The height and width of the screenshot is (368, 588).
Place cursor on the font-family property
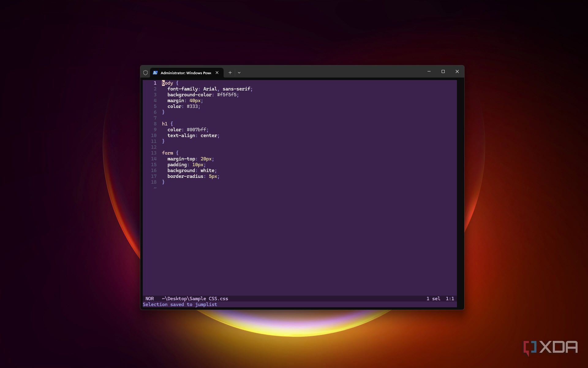[183, 89]
